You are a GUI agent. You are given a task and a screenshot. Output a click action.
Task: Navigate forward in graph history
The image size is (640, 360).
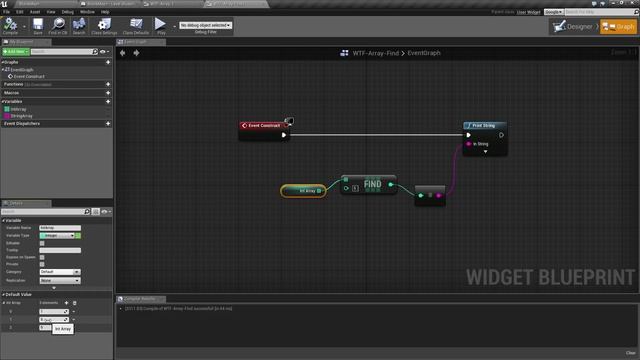point(136,53)
